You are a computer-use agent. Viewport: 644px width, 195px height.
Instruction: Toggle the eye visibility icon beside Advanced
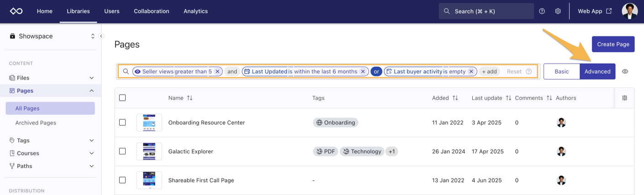pyautogui.click(x=625, y=71)
